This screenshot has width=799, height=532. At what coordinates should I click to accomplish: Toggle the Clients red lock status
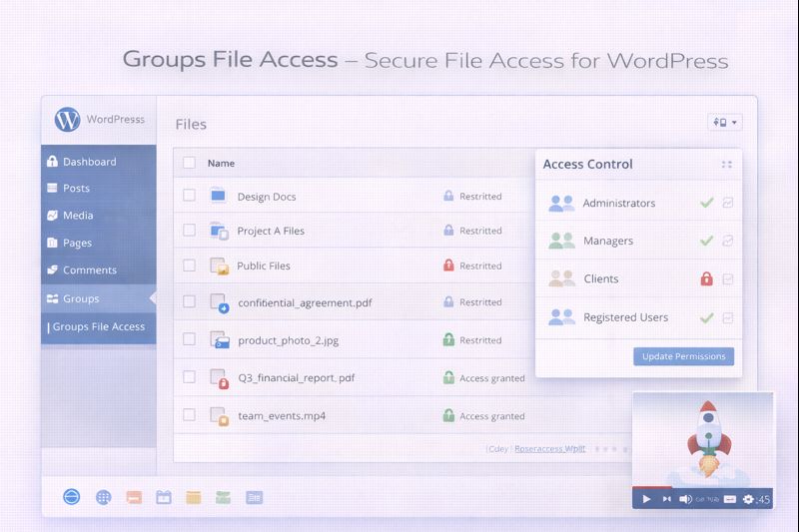click(x=706, y=278)
